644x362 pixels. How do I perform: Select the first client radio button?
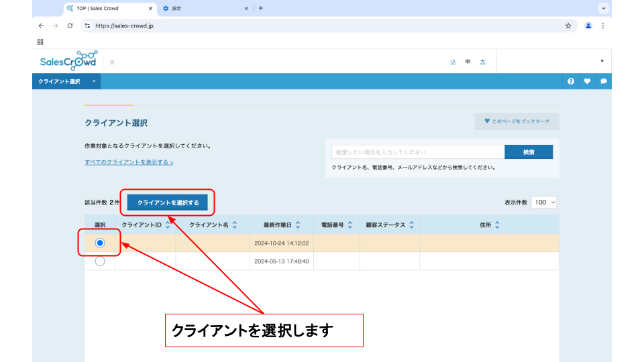pyautogui.click(x=100, y=243)
